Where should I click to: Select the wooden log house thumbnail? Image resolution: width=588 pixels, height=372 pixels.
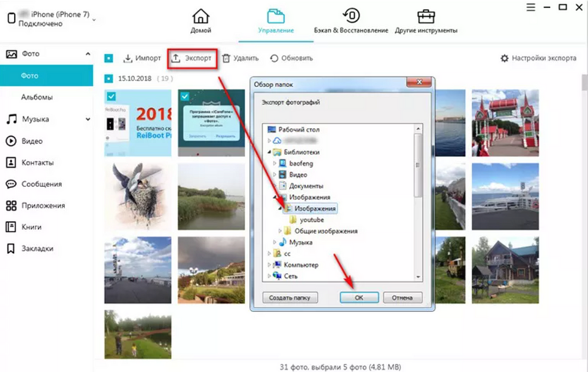505,270
